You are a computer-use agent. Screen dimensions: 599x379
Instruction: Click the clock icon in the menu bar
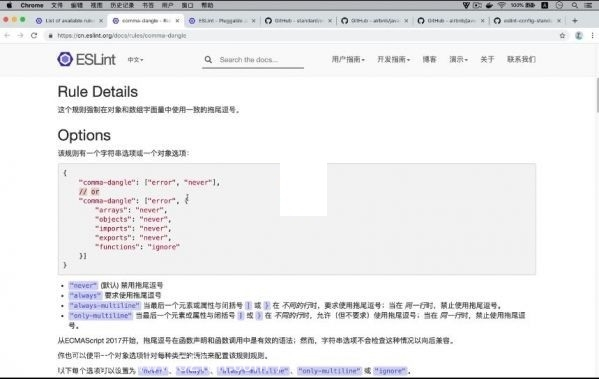point(559,5)
